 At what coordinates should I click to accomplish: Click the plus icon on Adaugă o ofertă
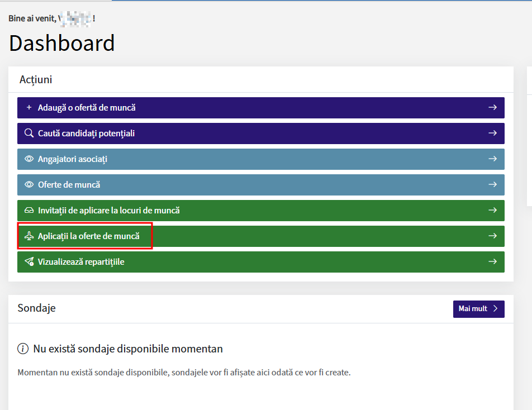(29, 108)
